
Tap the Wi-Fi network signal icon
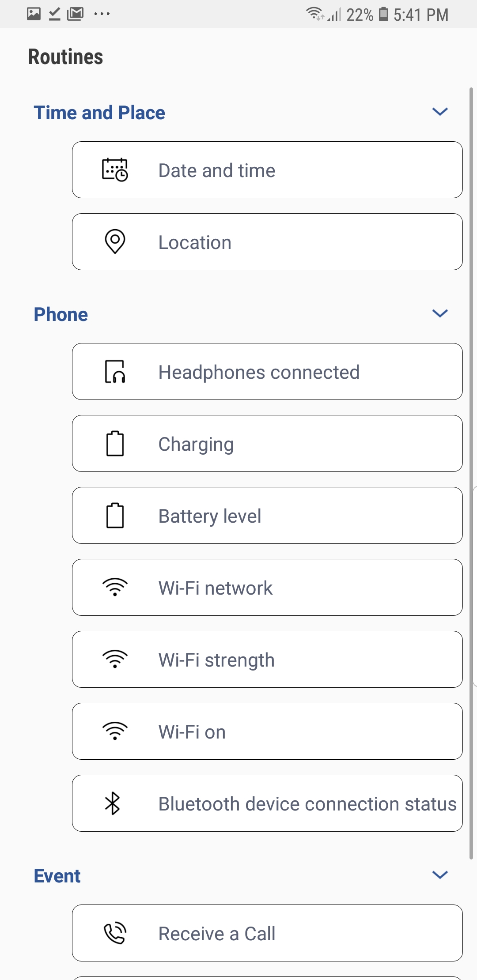(115, 588)
